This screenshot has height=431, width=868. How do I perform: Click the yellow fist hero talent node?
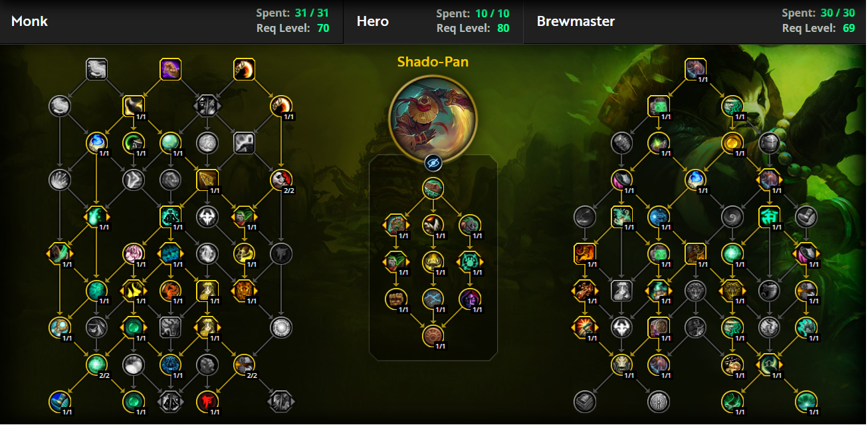pyautogui.click(x=396, y=299)
